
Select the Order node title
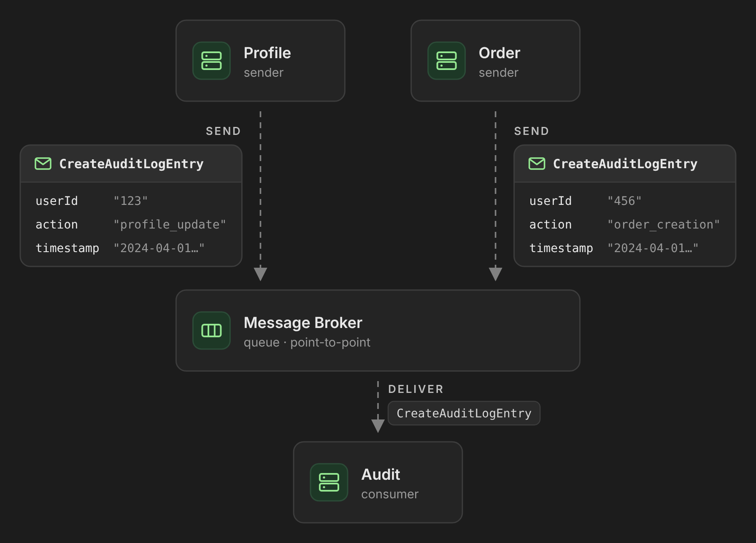coord(499,53)
